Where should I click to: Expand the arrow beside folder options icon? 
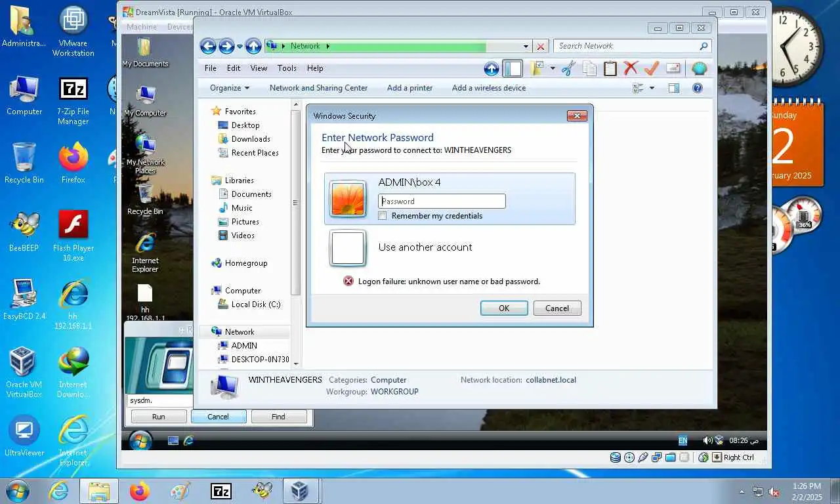(x=553, y=68)
